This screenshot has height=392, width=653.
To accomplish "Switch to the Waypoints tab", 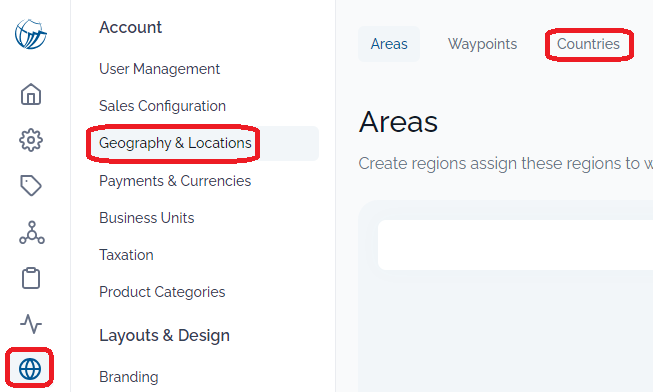I will [482, 44].
